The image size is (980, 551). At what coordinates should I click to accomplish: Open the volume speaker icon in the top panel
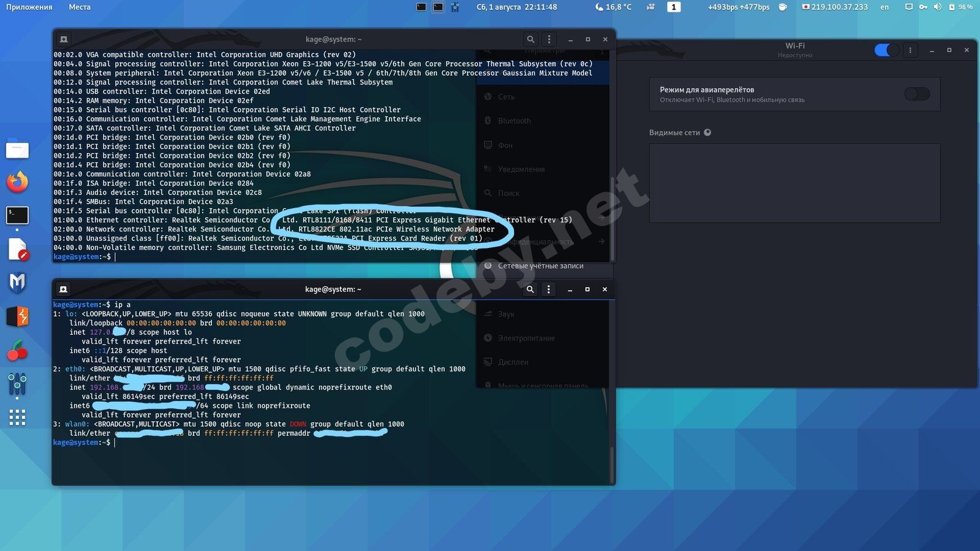point(937,7)
